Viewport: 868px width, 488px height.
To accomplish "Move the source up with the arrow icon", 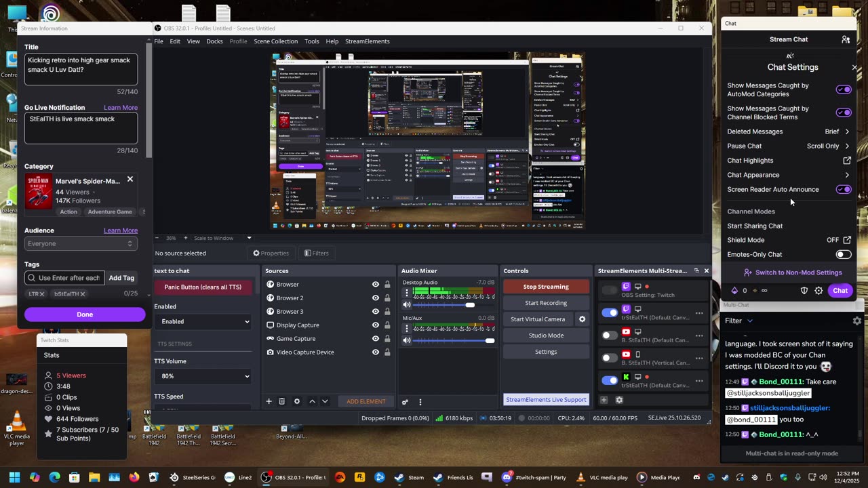I will point(312,401).
